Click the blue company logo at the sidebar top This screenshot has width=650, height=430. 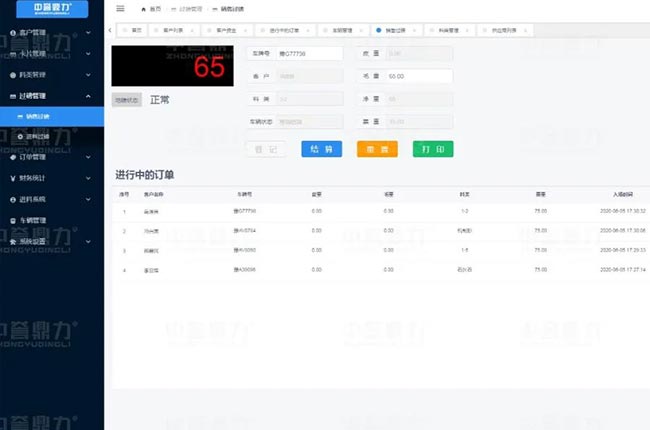(x=52, y=9)
